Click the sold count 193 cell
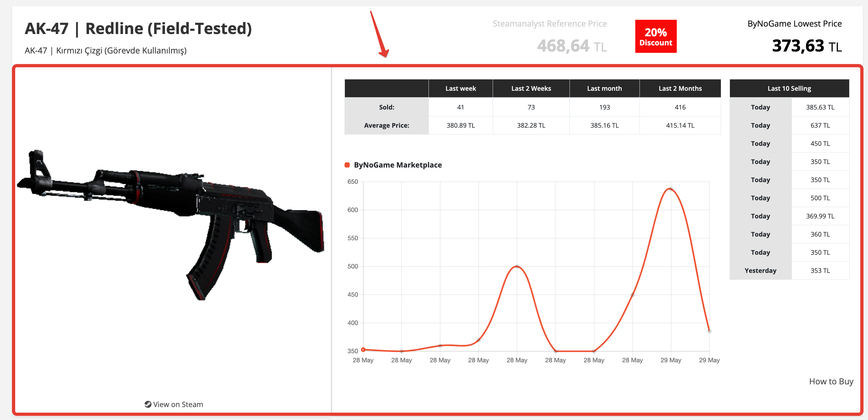This screenshot has width=868, height=420. (604, 107)
